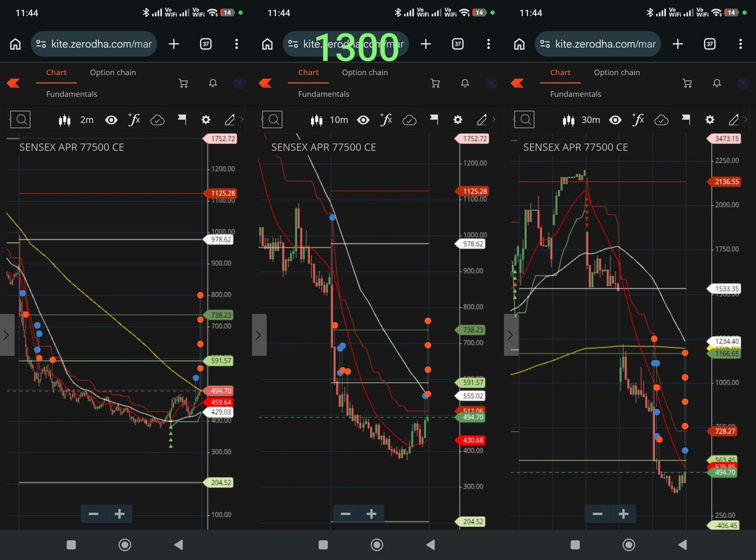
Task: Open the 37 tabs switcher in 2m screenshot
Action: pos(205,44)
